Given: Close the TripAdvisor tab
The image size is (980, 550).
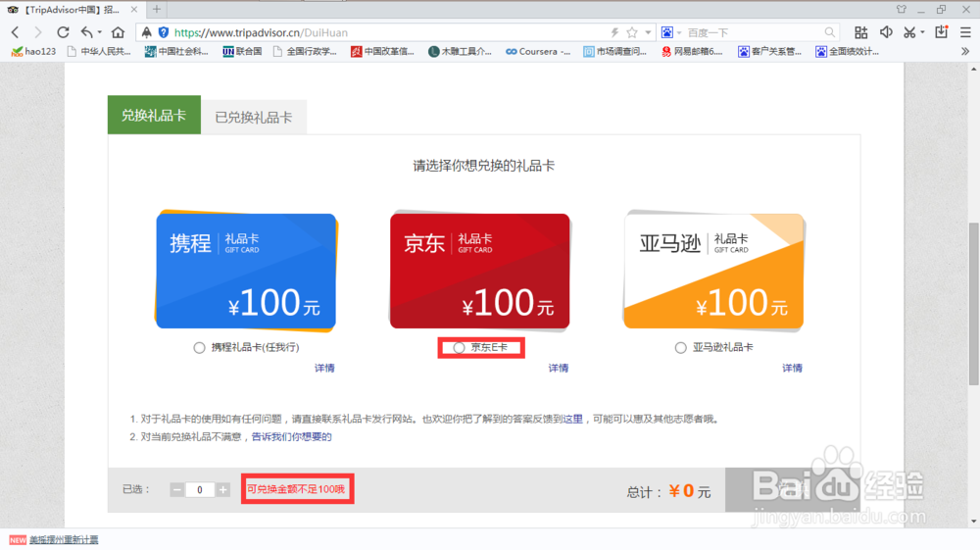Looking at the screenshot, I should pos(133,10).
